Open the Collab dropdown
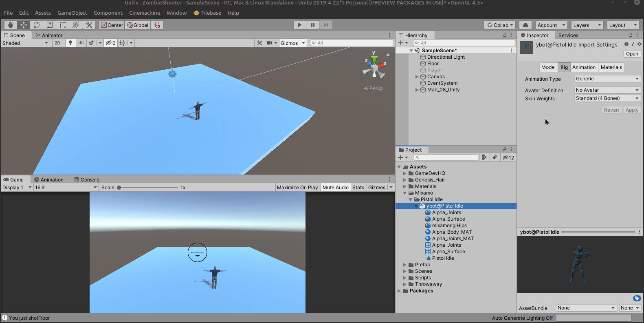The width and height of the screenshot is (644, 323). coord(500,25)
